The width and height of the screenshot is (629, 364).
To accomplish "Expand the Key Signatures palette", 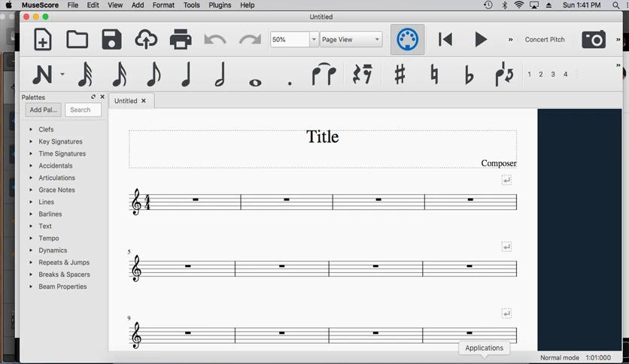I will pyautogui.click(x=60, y=141).
